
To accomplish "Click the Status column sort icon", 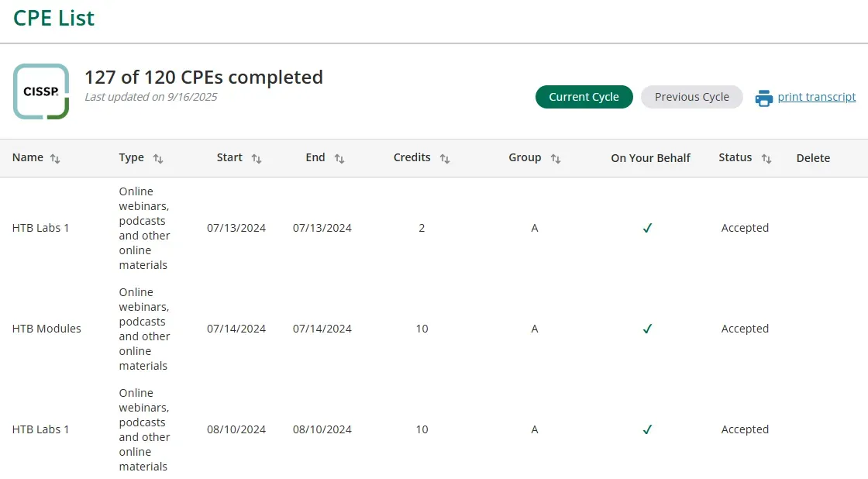I will pos(766,158).
